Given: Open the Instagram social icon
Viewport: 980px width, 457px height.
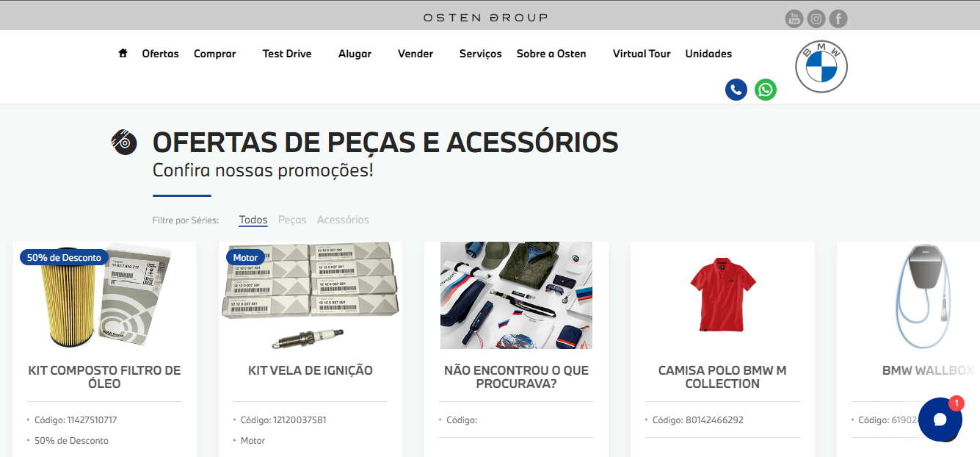Looking at the screenshot, I should [x=816, y=18].
